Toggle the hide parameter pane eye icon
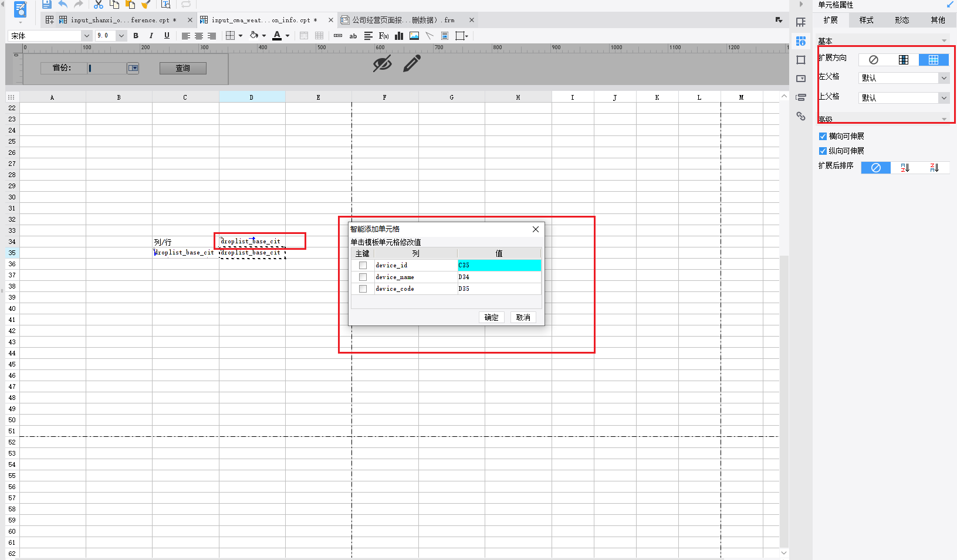Image resolution: width=957 pixels, height=560 pixels. coord(382,63)
